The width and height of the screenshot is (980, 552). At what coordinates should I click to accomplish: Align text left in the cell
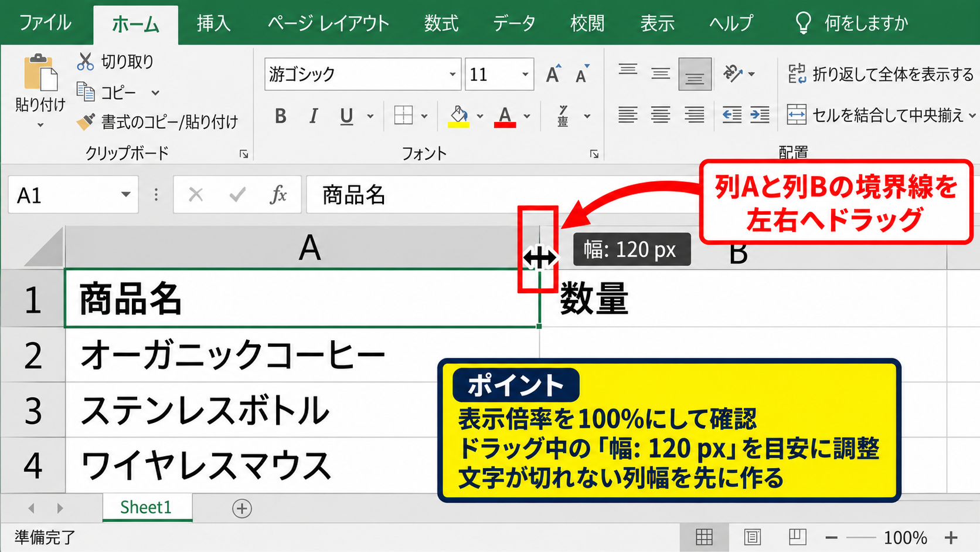click(x=628, y=115)
